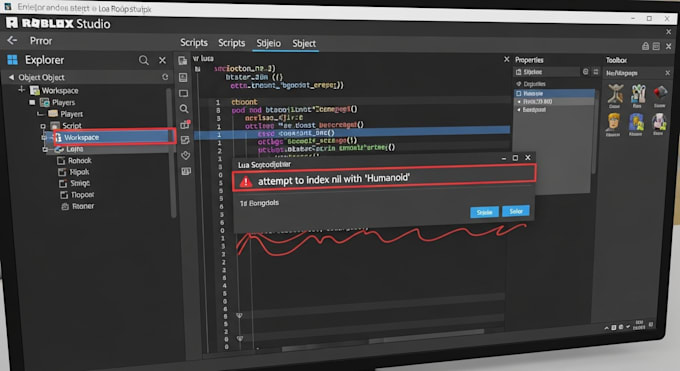Screen dimensions: 680x371
Task: Expand the second Properties list row
Action: coord(519,102)
